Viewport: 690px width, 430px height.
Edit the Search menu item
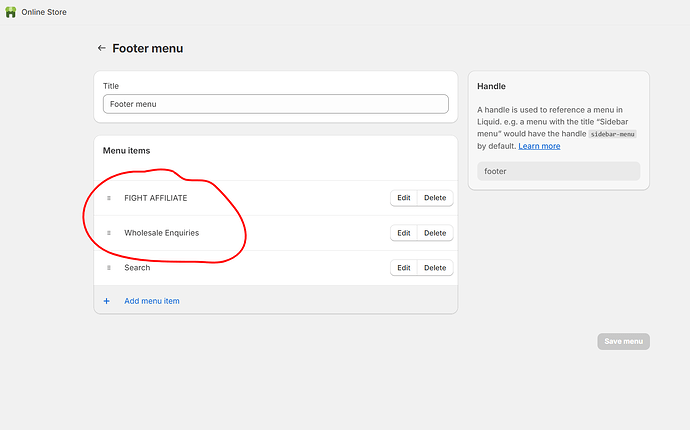click(x=404, y=268)
